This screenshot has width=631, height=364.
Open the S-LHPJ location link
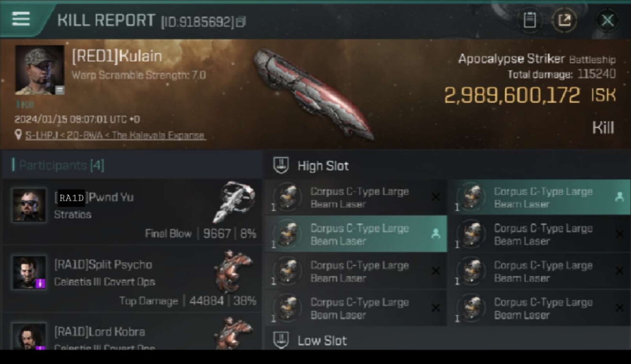click(x=116, y=135)
